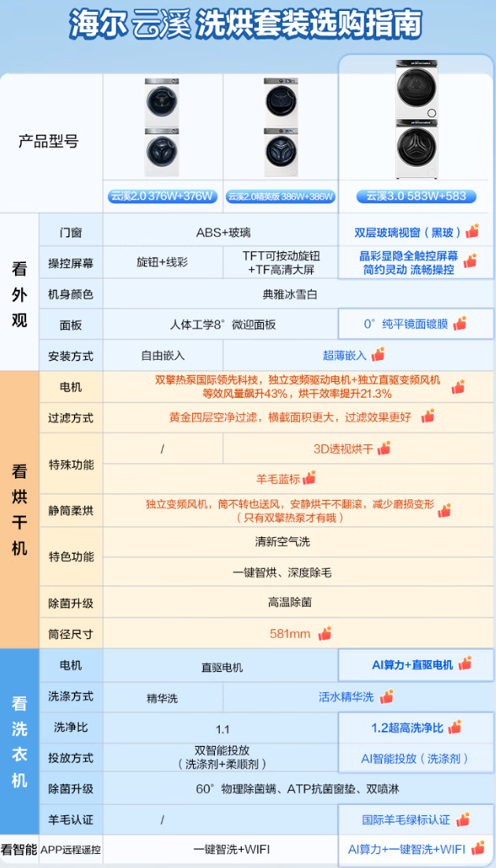Click the 投放方式 row label
Screen dimensions: 496x868
70,758
